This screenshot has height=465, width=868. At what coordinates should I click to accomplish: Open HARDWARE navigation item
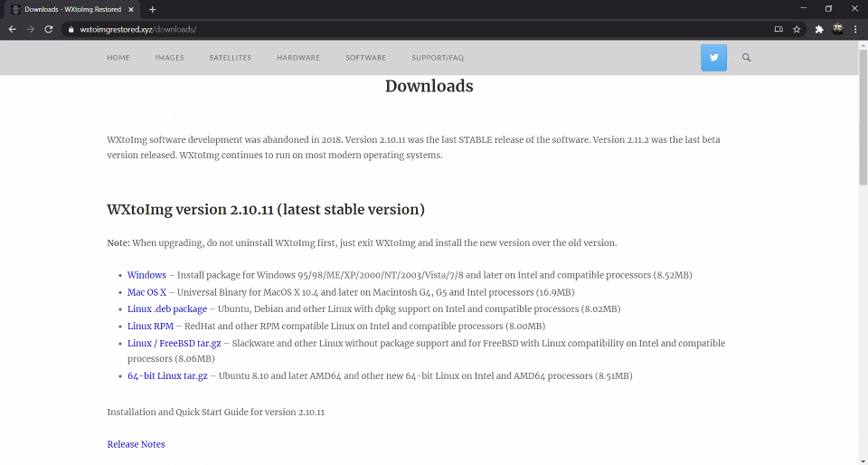tap(298, 58)
